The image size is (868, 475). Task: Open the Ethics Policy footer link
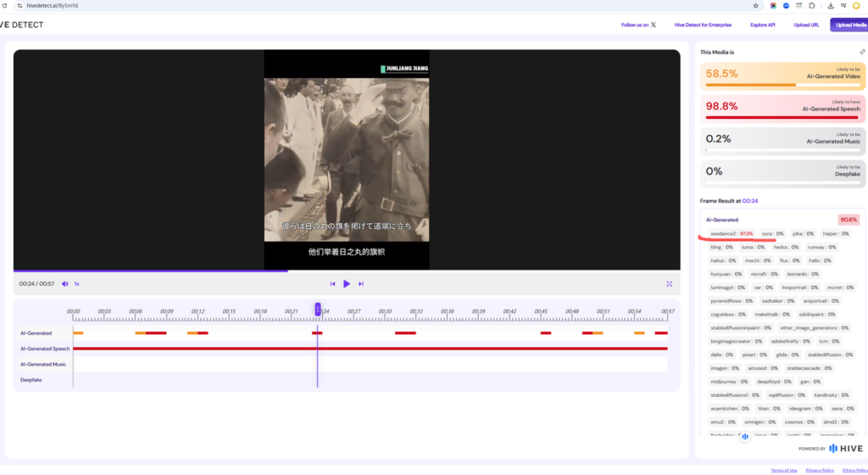coord(854,471)
